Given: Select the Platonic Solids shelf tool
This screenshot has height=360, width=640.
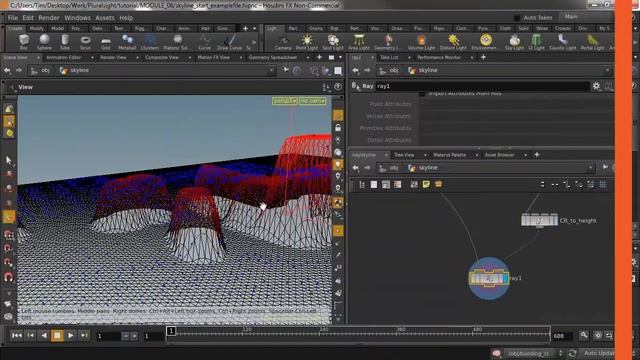Looking at the screenshot, I should pos(176,42).
